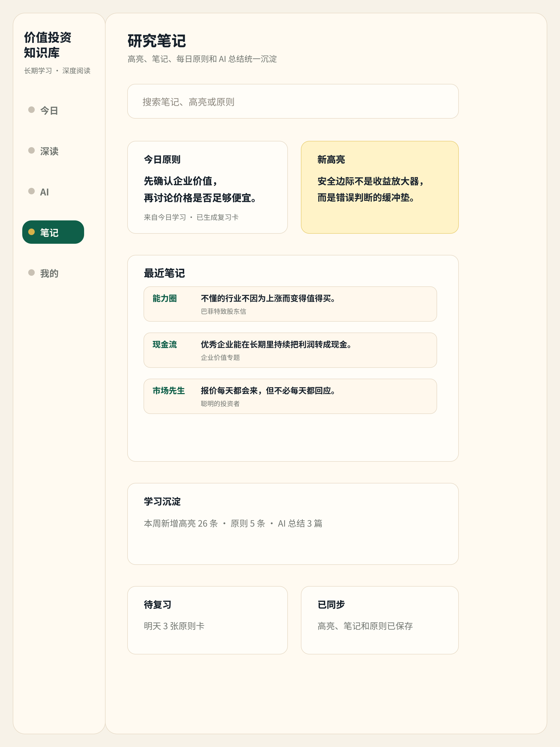Switch to the AI sidebar section
This screenshot has height=747, width=560.
coord(53,192)
